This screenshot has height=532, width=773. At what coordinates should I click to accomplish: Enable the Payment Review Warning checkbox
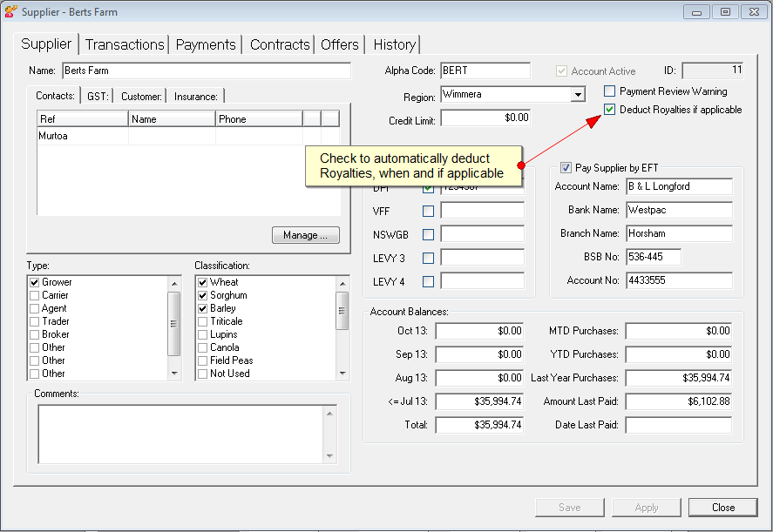[610, 91]
